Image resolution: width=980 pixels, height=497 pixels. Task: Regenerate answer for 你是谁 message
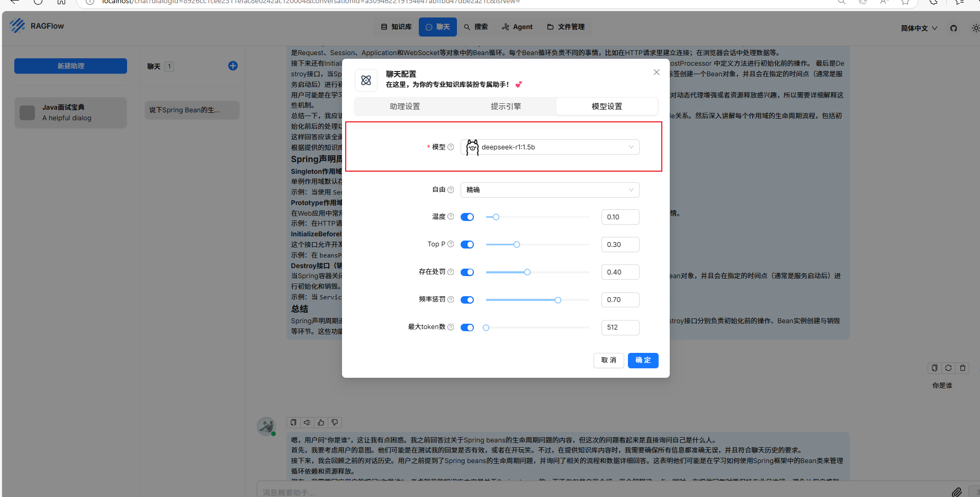(x=948, y=368)
